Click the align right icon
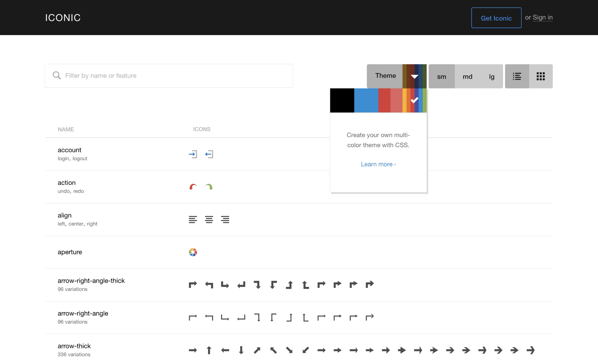Image resolution: width=598 pixels, height=364 pixels. (225, 220)
